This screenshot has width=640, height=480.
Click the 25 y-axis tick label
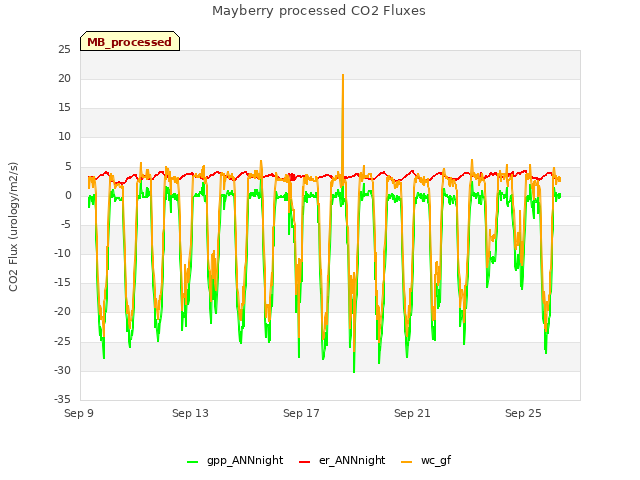click(64, 50)
